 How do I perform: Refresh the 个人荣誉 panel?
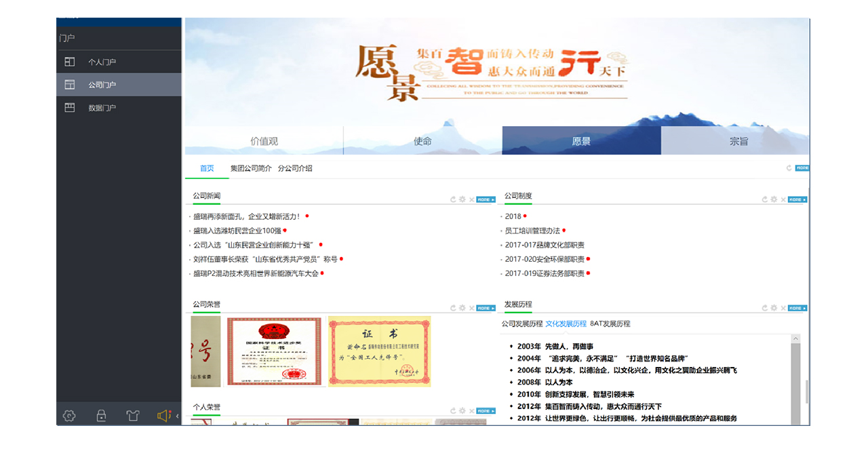point(453,410)
